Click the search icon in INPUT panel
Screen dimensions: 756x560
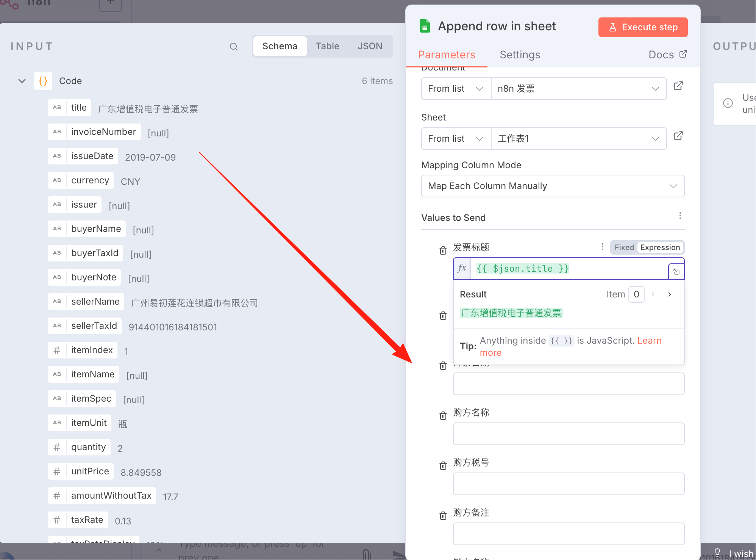(234, 47)
